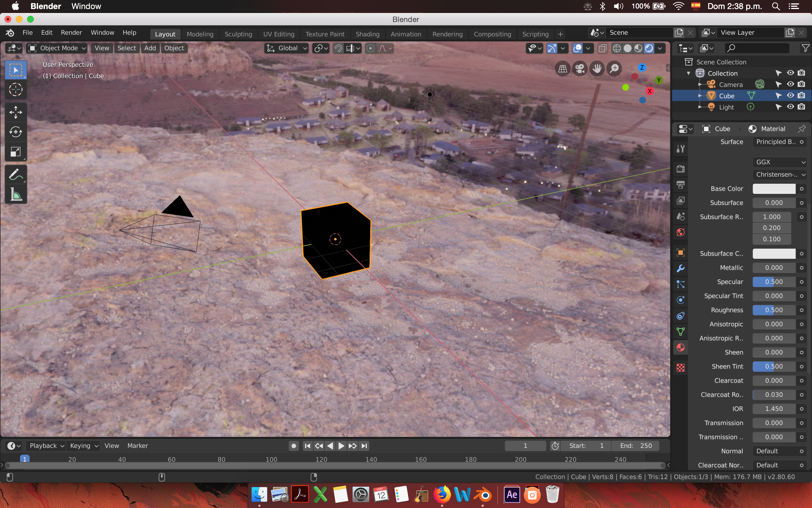
Task: Click the camera view gizmo button
Action: coord(580,69)
